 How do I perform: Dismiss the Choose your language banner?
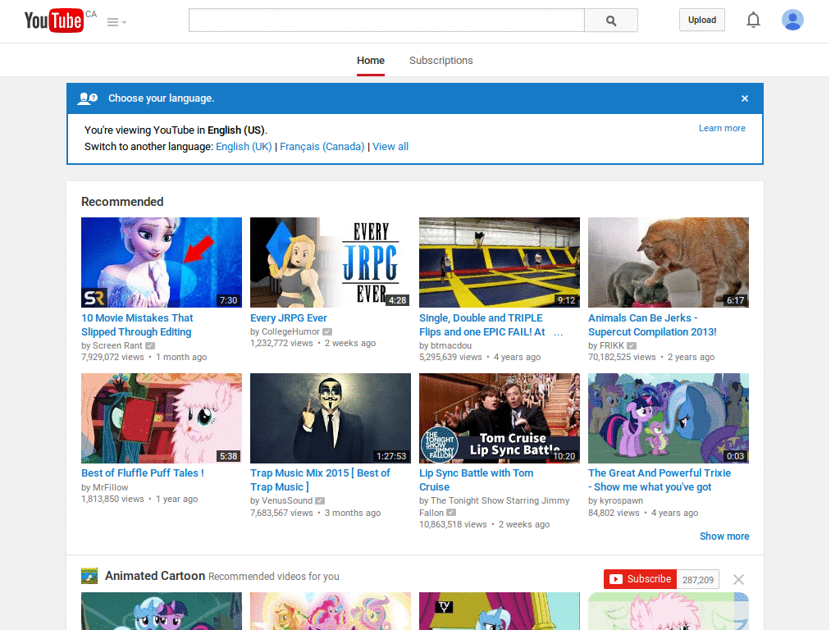(745, 98)
